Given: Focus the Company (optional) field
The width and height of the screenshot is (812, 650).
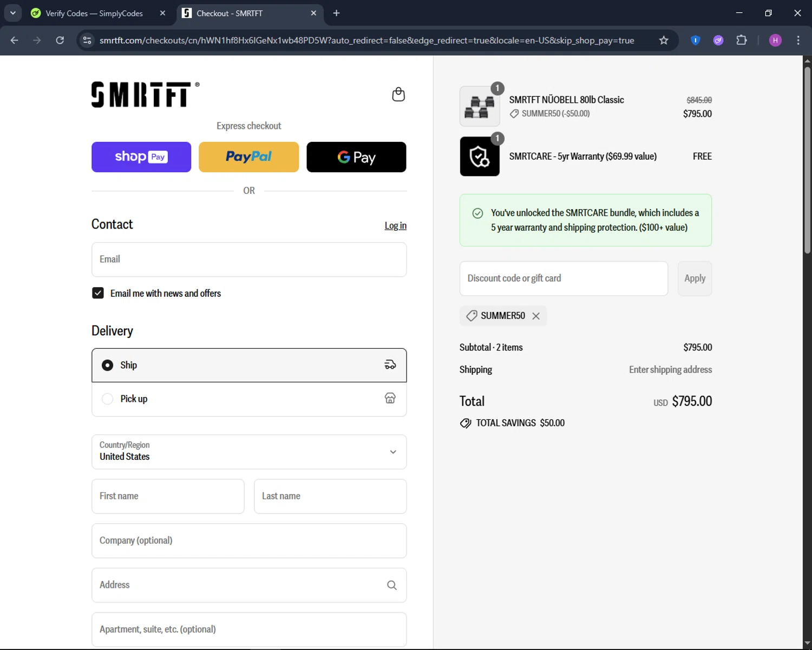Looking at the screenshot, I should [x=249, y=541].
